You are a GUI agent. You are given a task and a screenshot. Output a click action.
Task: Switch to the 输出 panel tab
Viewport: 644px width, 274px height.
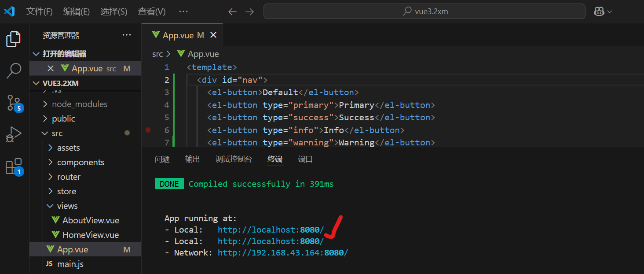[192, 159]
